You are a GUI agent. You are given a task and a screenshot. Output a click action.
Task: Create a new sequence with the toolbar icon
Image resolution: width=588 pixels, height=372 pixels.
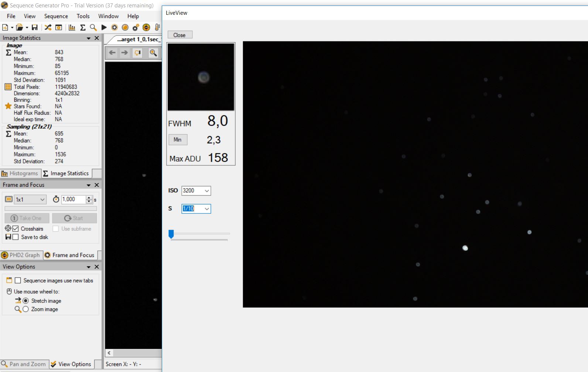click(5, 27)
